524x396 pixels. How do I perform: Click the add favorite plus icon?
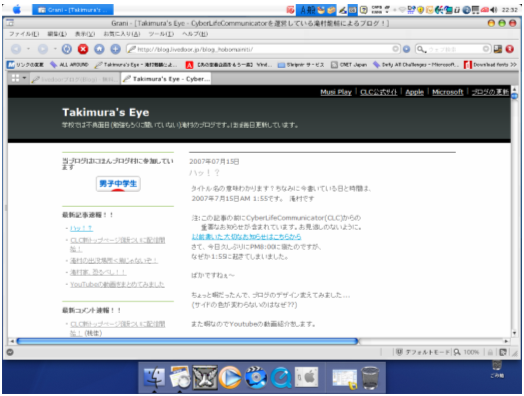(x=116, y=49)
